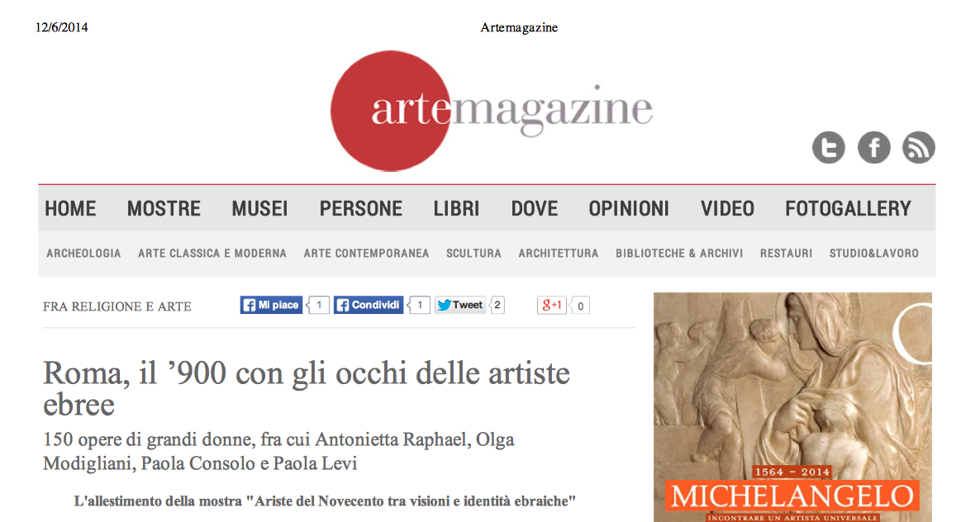Click the Michelangelo banner image
Image resolution: width=980 pixels, height=522 pixels.
click(792, 407)
